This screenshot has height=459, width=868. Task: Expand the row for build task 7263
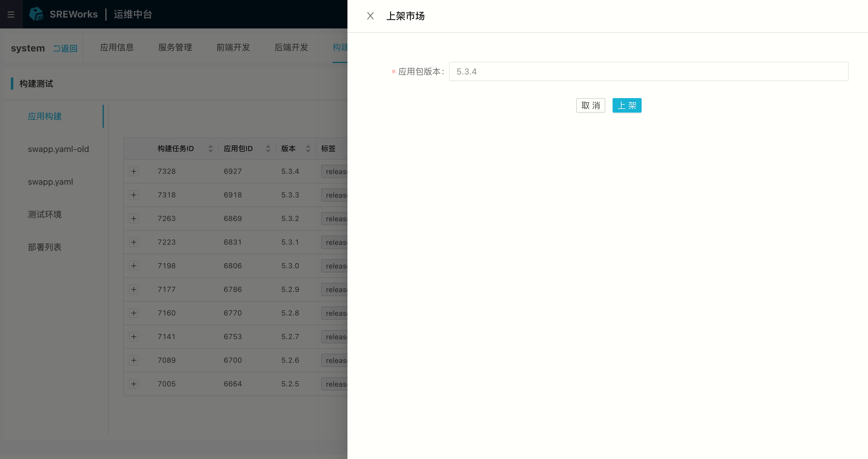pyautogui.click(x=134, y=219)
